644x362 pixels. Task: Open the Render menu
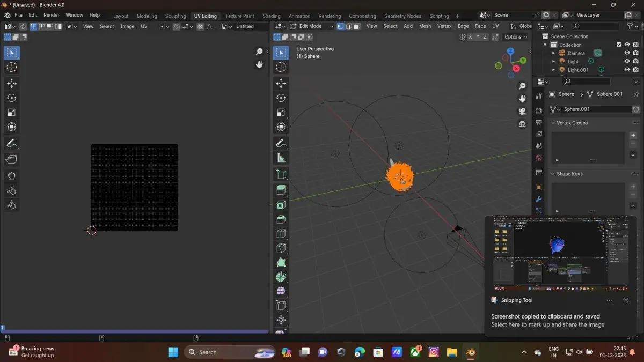[52, 15]
